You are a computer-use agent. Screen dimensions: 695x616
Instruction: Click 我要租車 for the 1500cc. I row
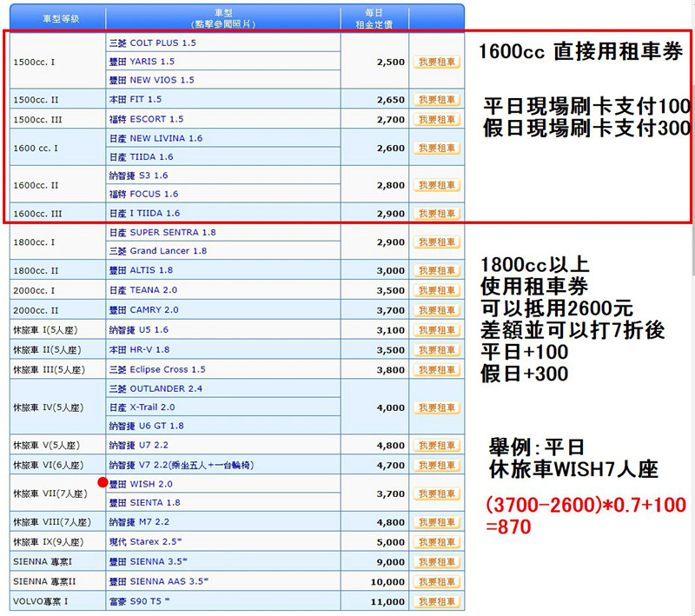[x=437, y=62]
